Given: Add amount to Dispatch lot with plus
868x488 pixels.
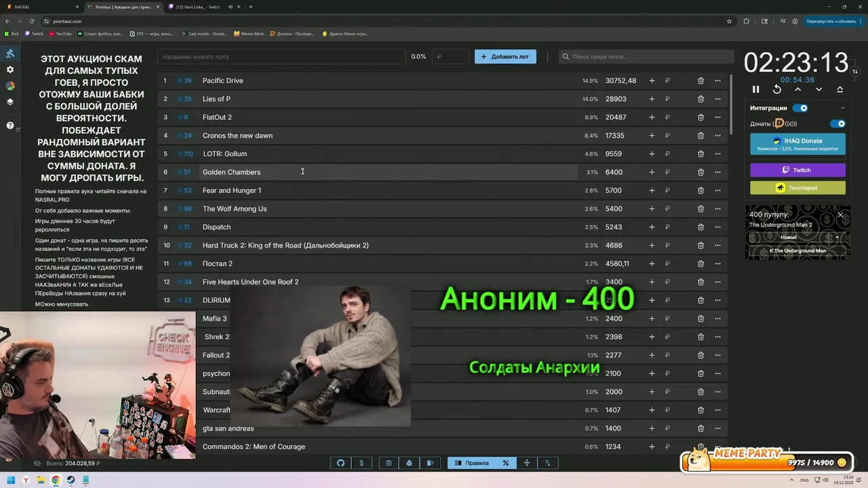Looking at the screenshot, I should point(652,227).
